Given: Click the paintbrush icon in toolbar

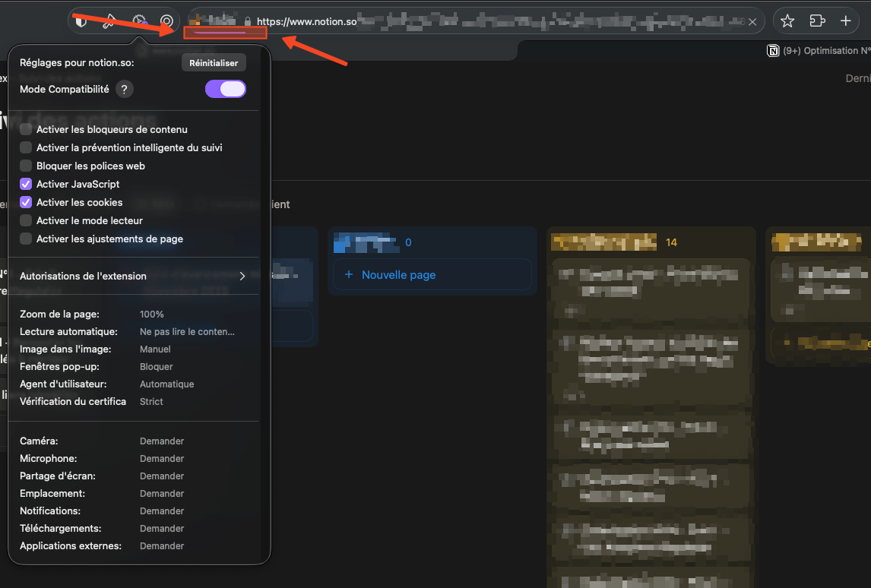Looking at the screenshot, I should tap(109, 21).
